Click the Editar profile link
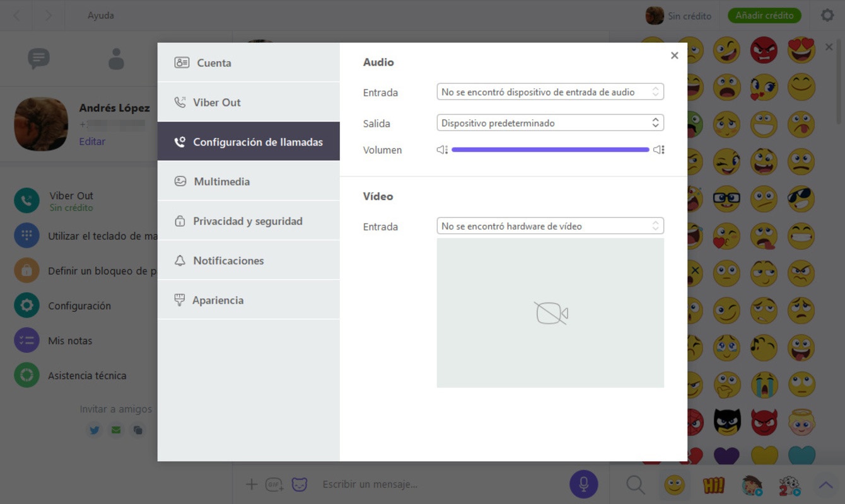The height and width of the screenshot is (504, 845). tap(92, 142)
